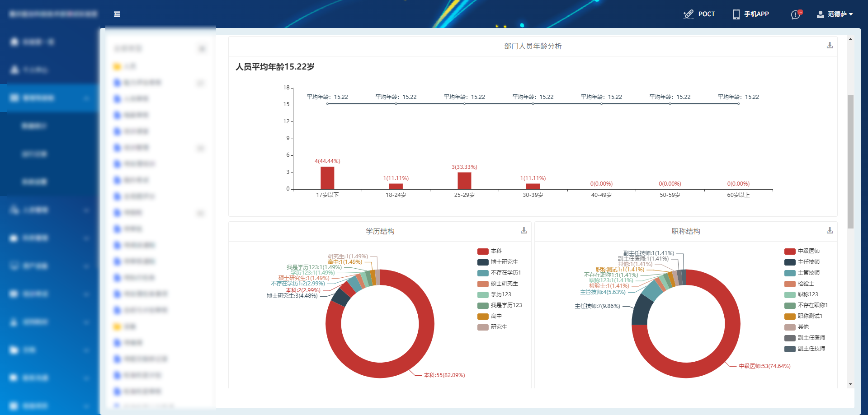The height and width of the screenshot is (415, 868).
Task: Open the notification messages icon
Action: pos(796,14)
